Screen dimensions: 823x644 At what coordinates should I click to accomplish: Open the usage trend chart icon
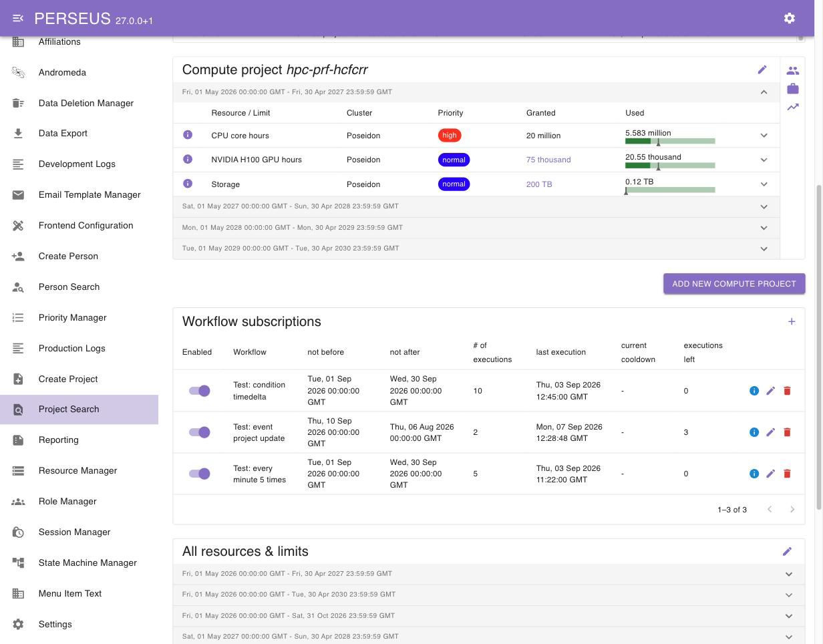(x=793, y=107)
